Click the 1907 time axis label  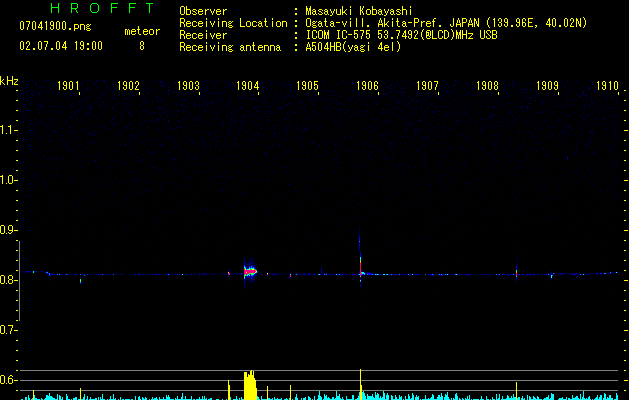point(427,86)
